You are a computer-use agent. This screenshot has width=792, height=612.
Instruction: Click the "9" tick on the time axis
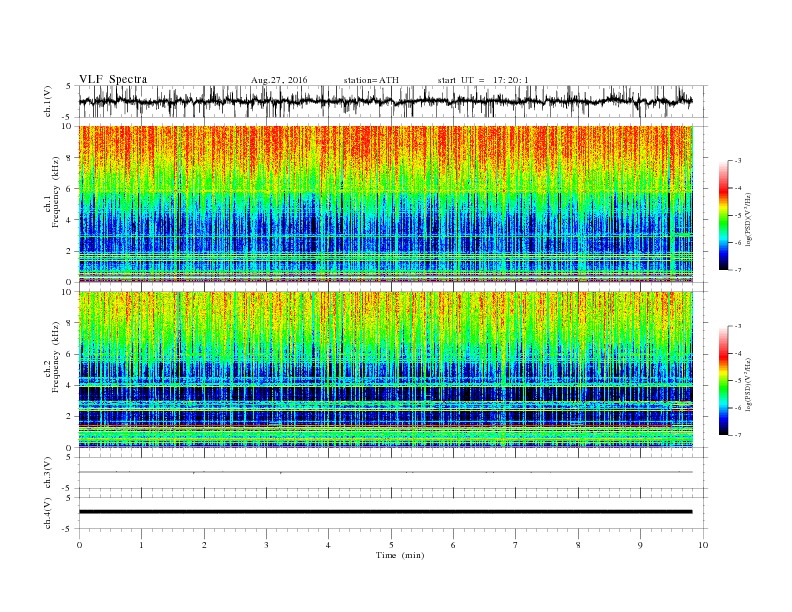(640, 545)
